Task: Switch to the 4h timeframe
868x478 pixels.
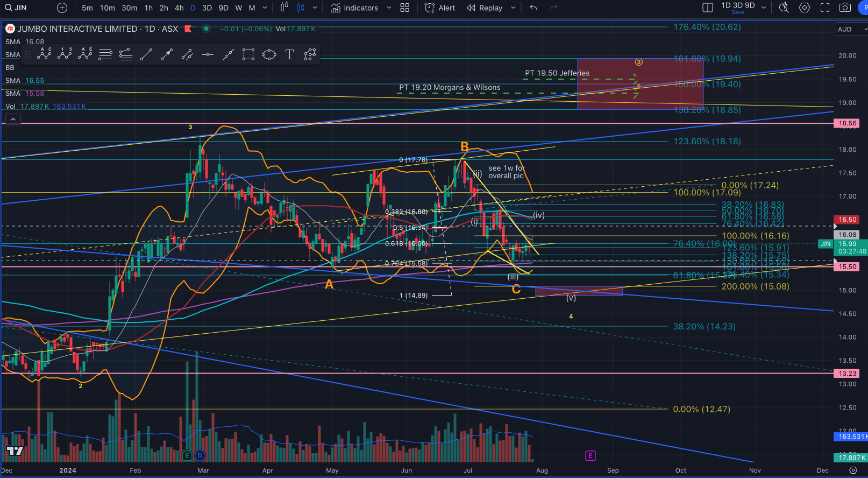Action: [x=179, y=8]
